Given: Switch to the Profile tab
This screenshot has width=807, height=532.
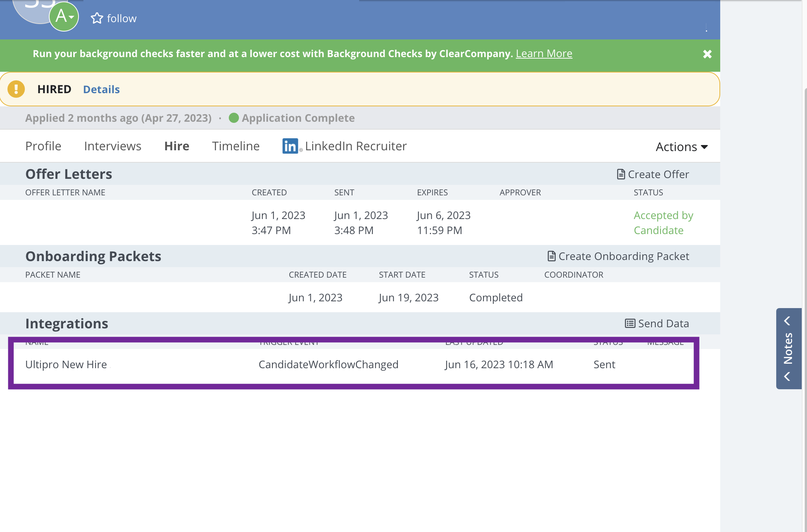Looking at the screenshot, I should [x=43, y=146].
